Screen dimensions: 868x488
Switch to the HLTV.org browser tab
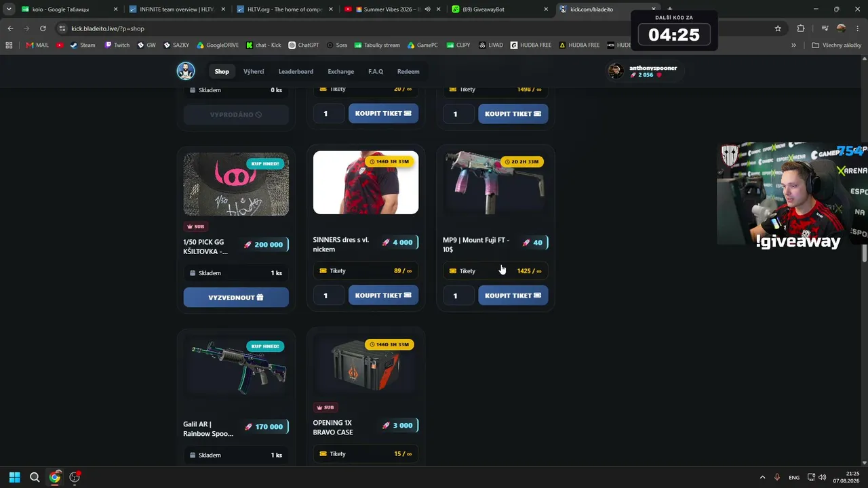(285, 9)
